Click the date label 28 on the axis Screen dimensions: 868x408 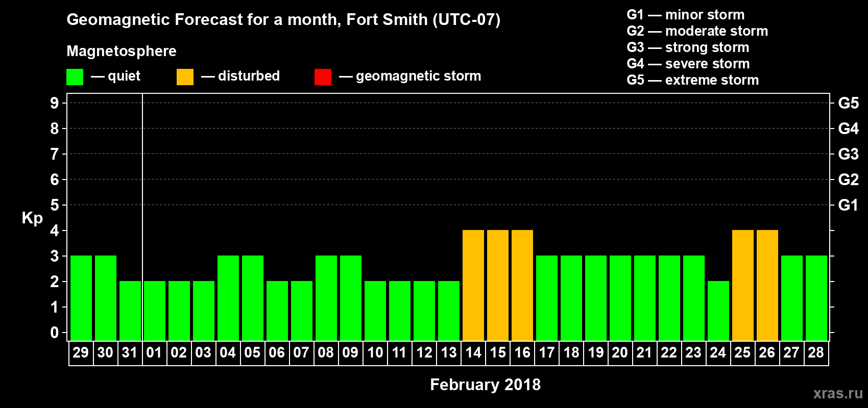coord(816,352)
